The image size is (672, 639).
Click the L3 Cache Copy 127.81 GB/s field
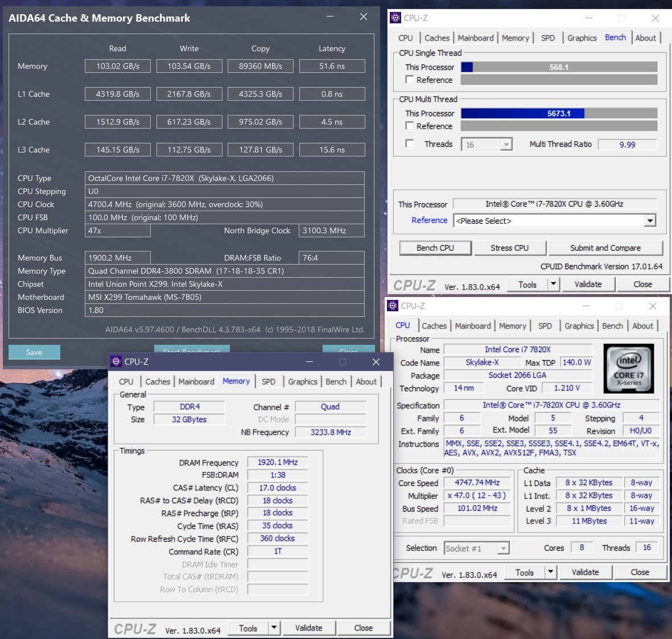point(261,150)
